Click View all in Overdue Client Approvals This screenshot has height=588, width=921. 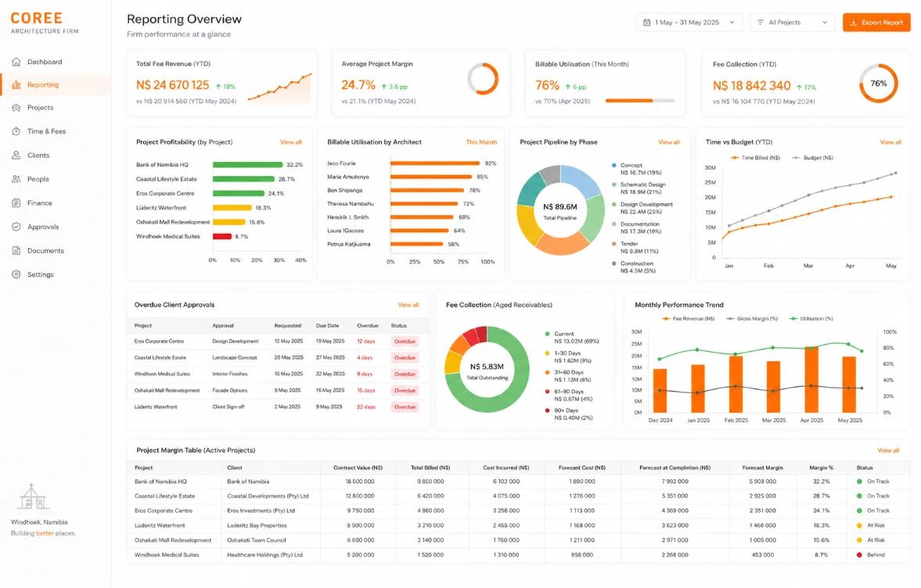pyautogui.click(x=408, y=305)
